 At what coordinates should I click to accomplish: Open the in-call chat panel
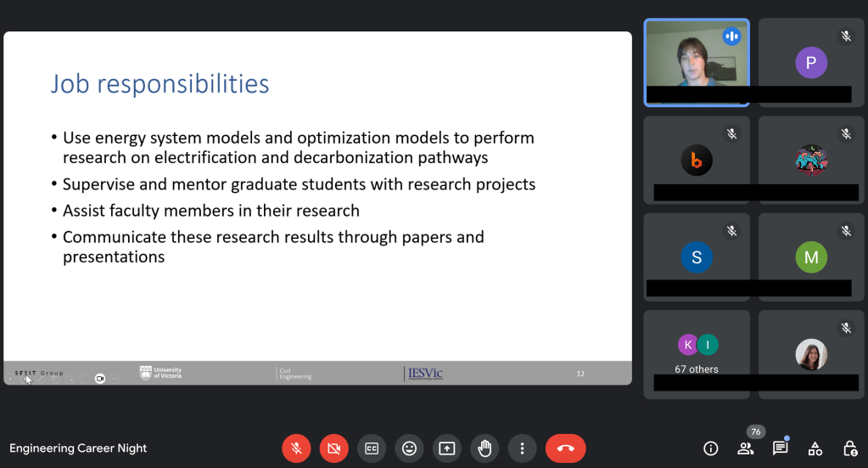(780, 448)
